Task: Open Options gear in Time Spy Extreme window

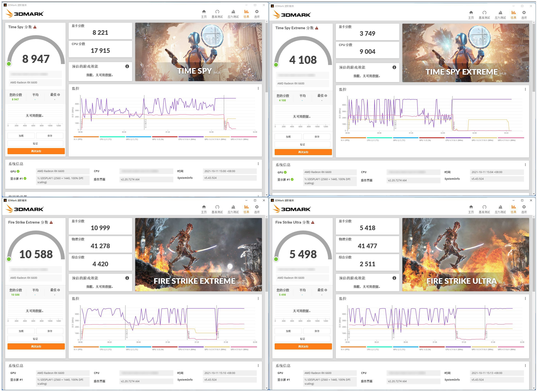Action: coord(524,15)
